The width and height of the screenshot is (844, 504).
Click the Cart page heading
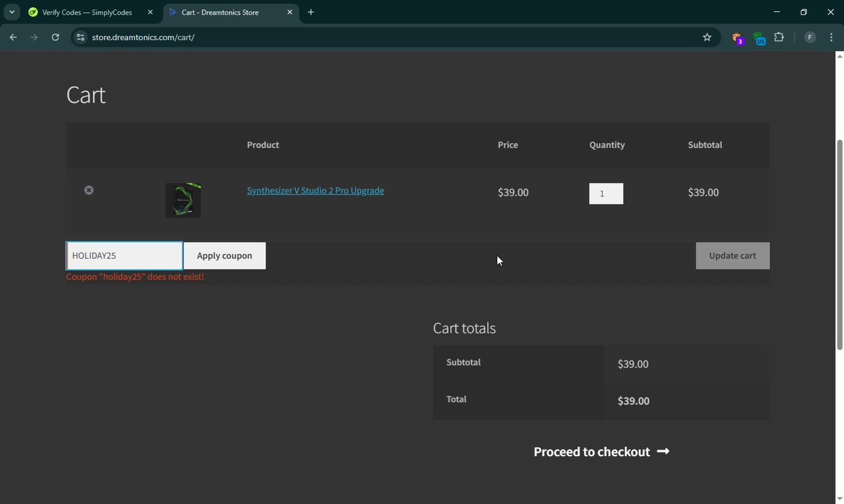86,95
